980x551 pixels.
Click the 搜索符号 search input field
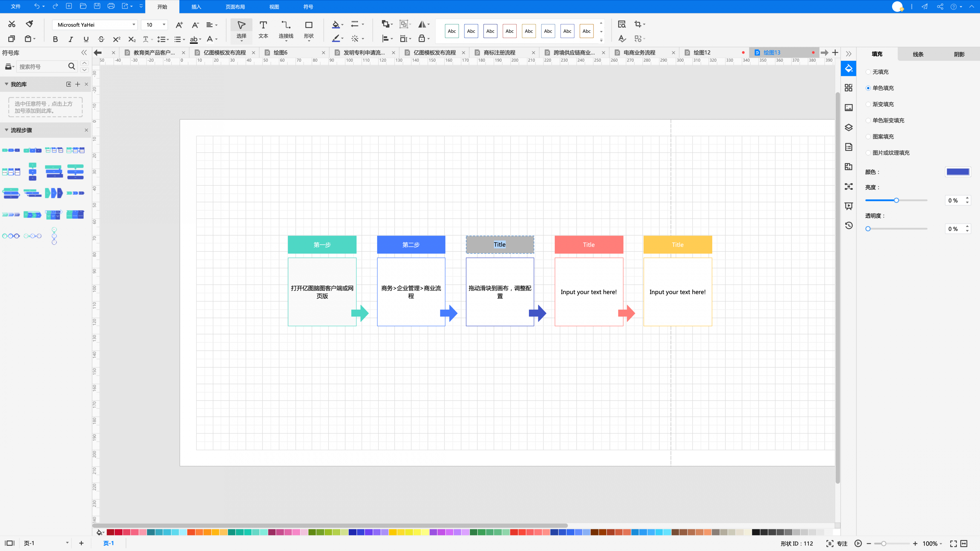[x=42, y=67]
